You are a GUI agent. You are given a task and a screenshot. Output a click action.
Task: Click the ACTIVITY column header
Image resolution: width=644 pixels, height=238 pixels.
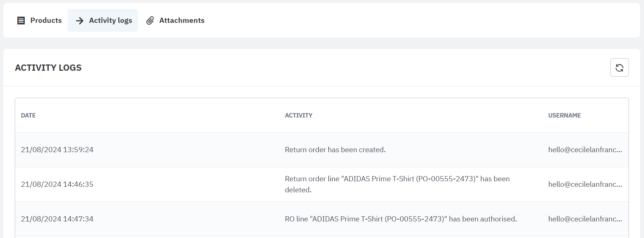pyautogui.click(x=298, y=115)
